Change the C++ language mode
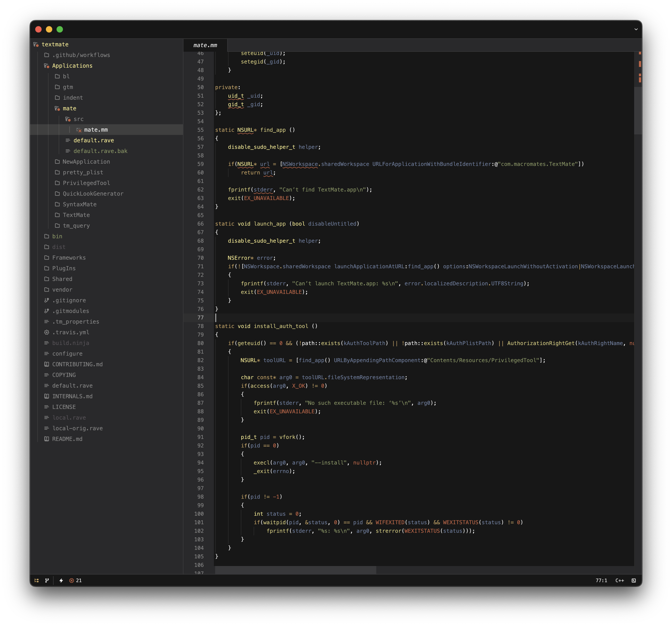The height and width of the screenshot is (626, 672). coord(620,580)
